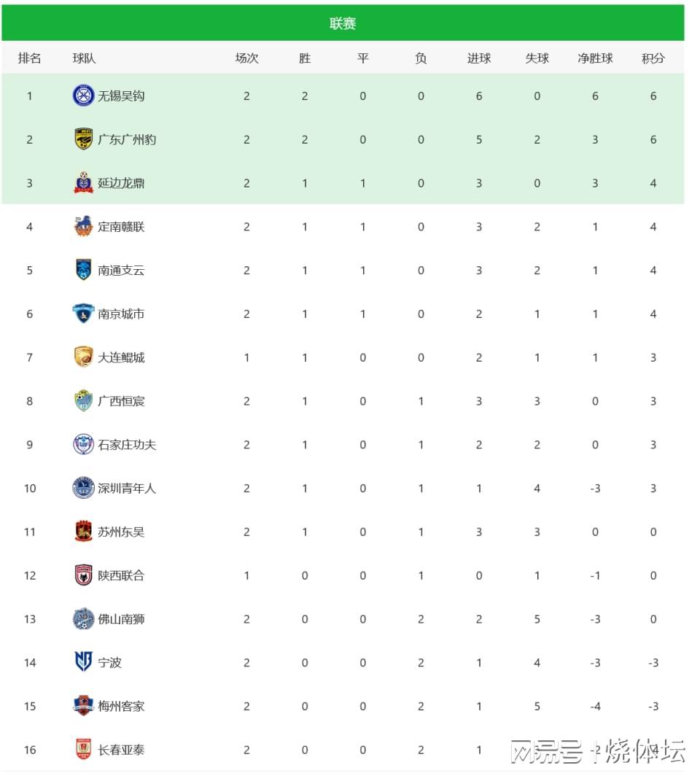700x776 pixels.
Task: Click the 大连鲲城 team crest
Action: pyautogui.click(x=84, y=357)
